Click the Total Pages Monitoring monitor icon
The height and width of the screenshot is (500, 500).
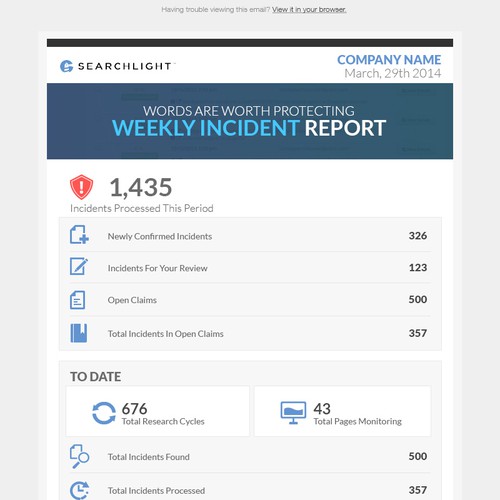point(293,413)
